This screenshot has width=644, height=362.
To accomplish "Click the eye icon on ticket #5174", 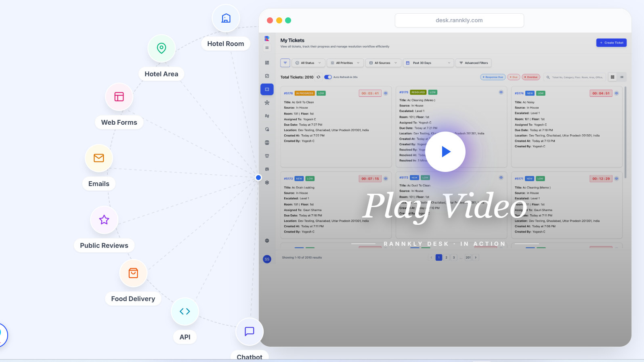I will (x=617, y=93).
